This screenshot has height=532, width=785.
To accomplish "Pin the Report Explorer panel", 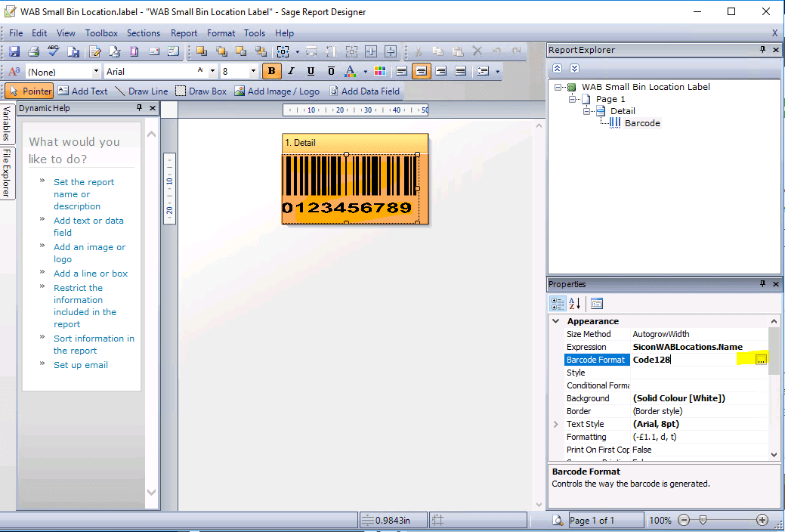I will point(763,50).
